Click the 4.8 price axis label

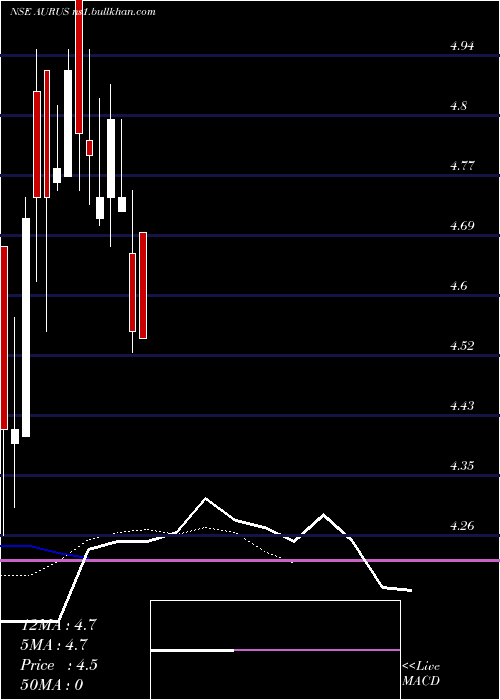tap(458, 106)
